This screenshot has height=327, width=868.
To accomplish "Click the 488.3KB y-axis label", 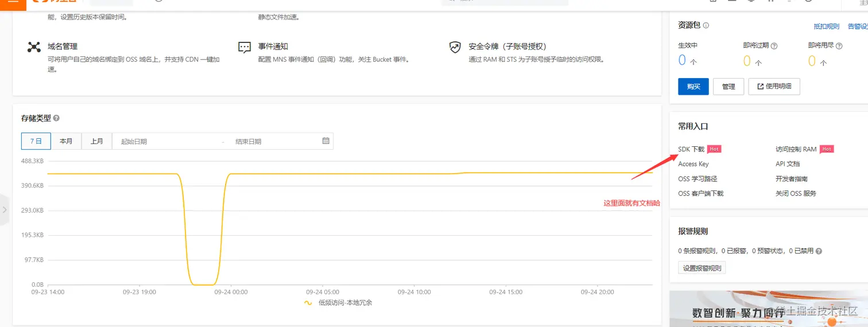I will click(x=33, y=161).
